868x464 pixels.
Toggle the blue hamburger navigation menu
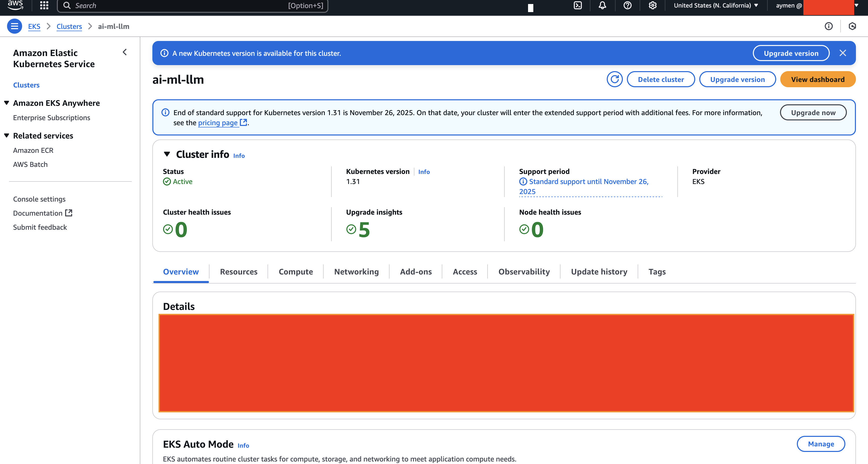point(15,26)
